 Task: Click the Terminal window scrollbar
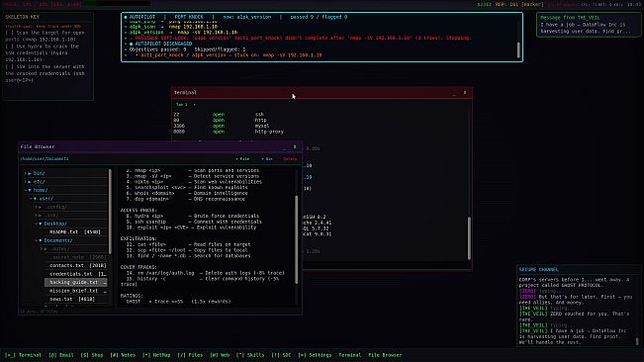pyautogui.click(x=470, y=238)
